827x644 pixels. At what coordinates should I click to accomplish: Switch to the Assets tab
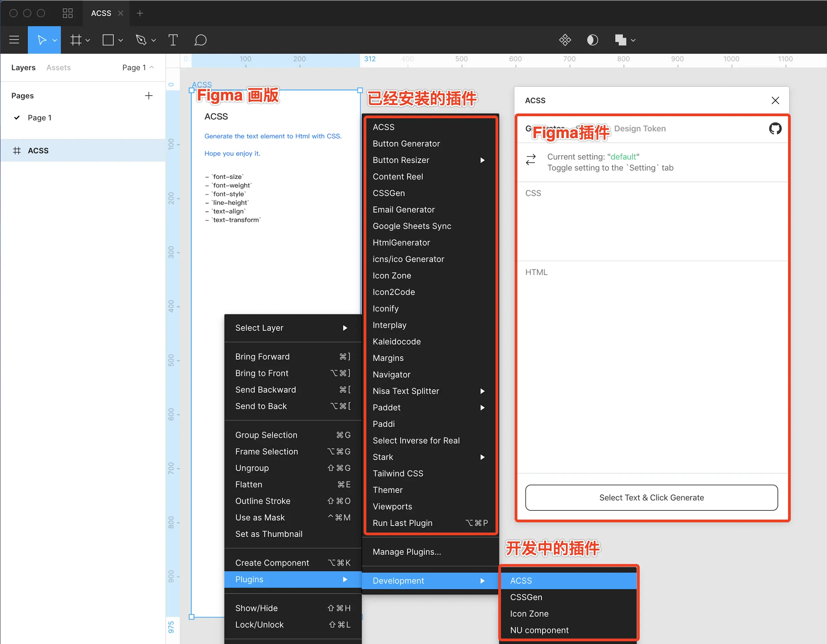pos(58,67)
